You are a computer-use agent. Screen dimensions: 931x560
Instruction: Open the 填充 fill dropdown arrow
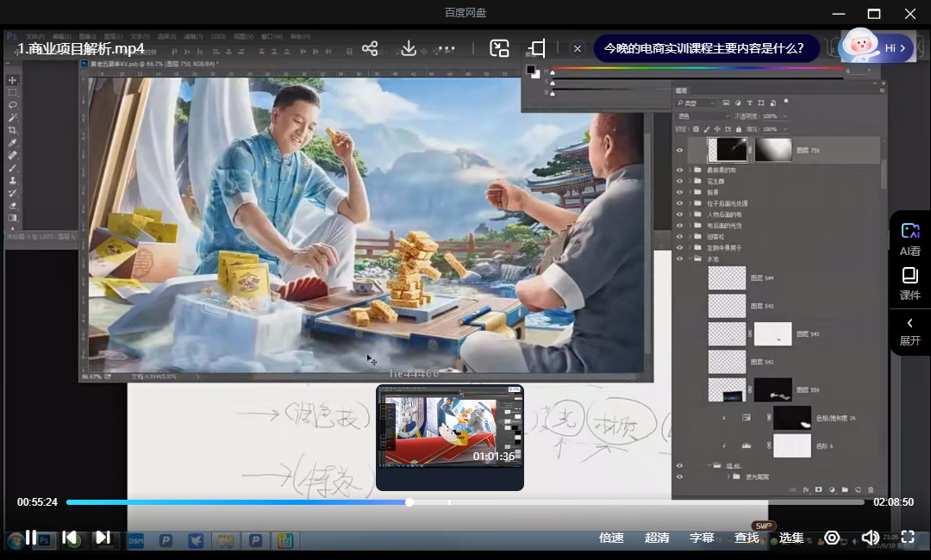[785, 128]
